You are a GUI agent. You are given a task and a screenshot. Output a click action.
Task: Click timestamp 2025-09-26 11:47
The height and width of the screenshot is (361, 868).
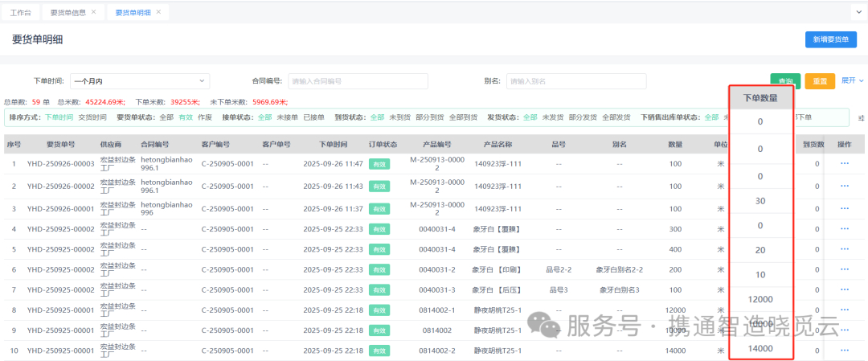[334, 164]
